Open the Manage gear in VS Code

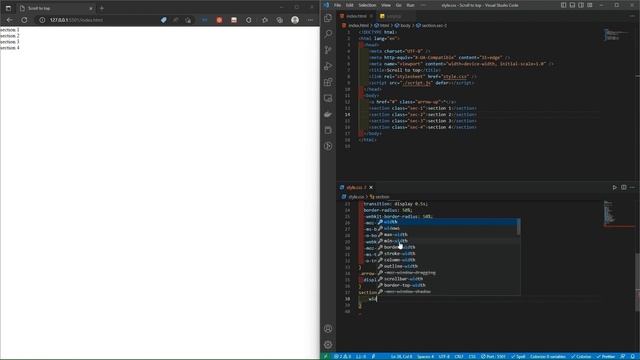point(328,344)
